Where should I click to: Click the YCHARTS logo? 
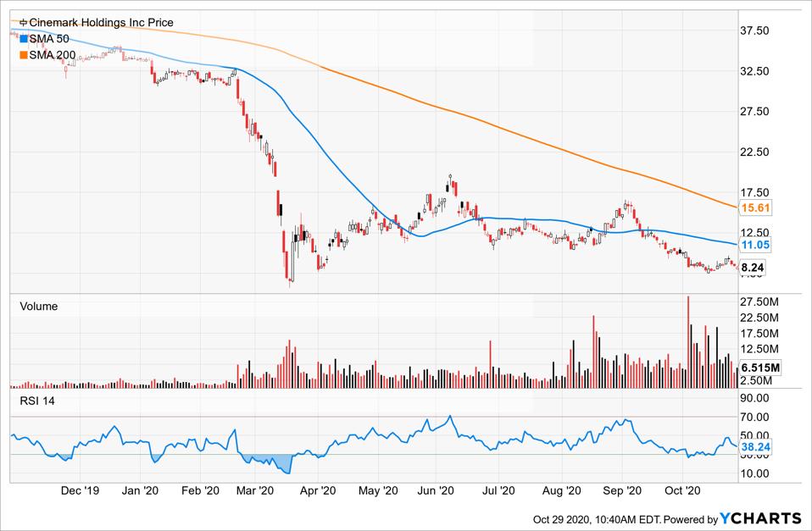tap(761, 518)
